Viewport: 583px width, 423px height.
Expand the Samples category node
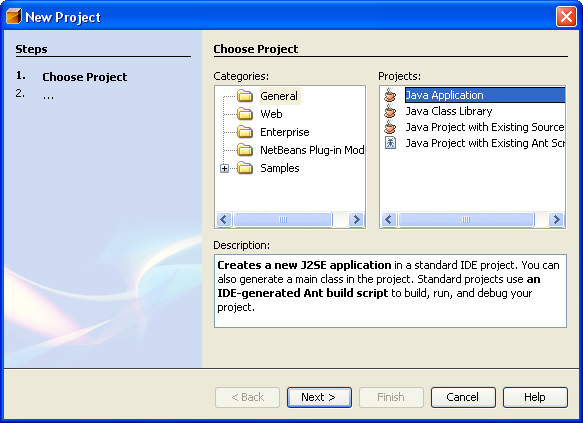point(224,168)
